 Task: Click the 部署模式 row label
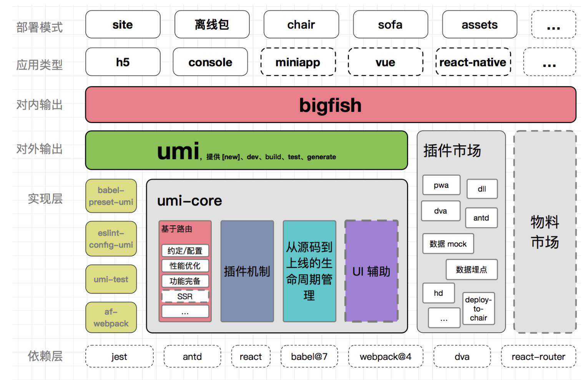(39, 27)
